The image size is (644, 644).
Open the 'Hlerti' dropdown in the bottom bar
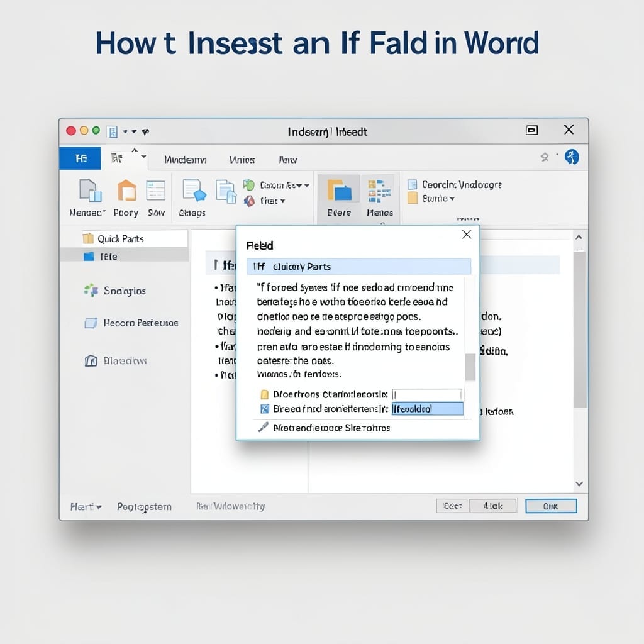86,507
